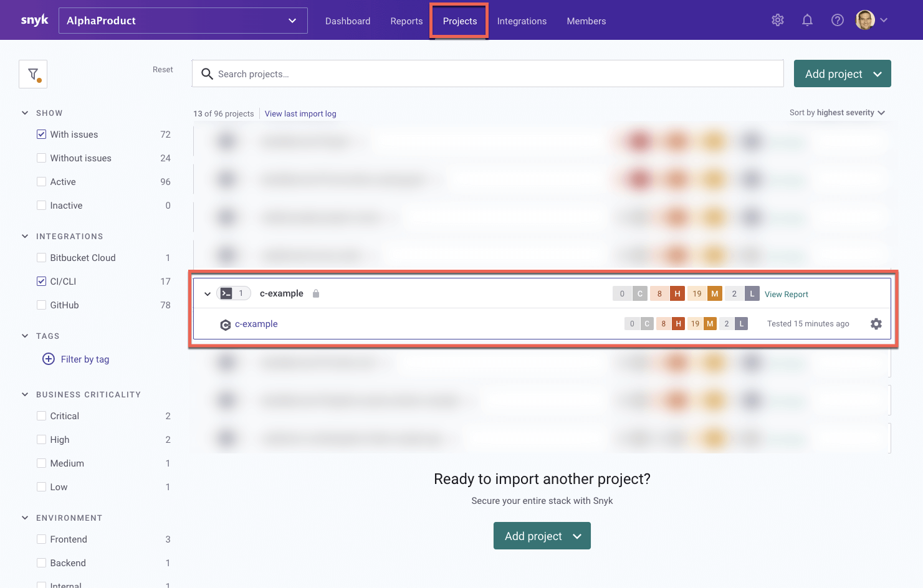Enable the Bitbucket Cloud integration filter
The image size is (923, 588).
pyautogui.click(x=42, y=258)
